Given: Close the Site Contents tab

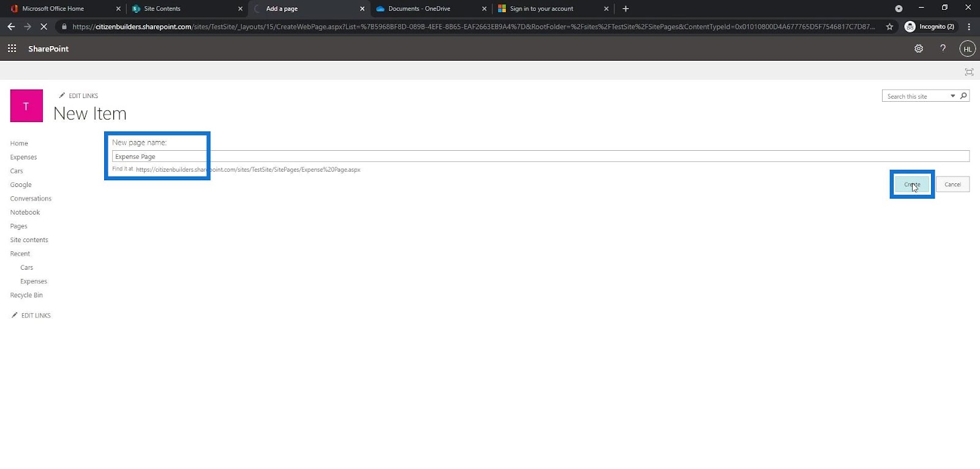Looking at the screenshot, I should 240,9.
